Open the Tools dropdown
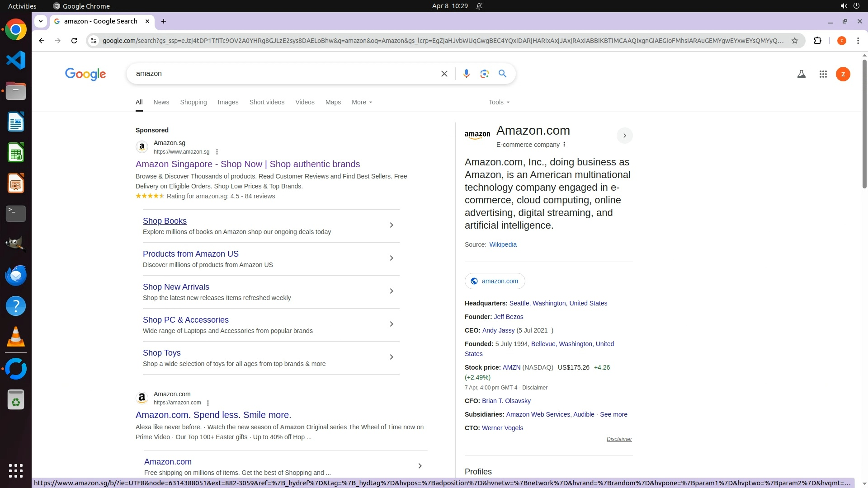 coord(499,102)
